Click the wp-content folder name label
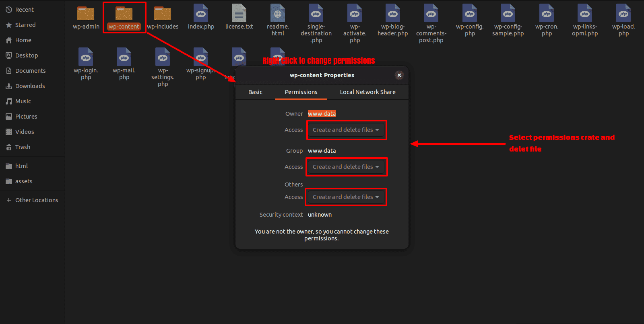This screenshot has height=324, width=644. tap(124, 27)
